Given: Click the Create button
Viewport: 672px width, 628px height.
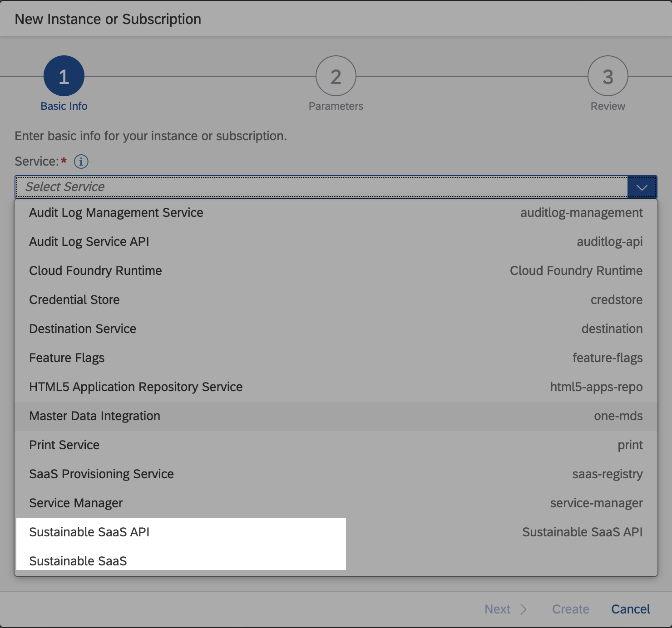Looking at the screenshot, I should coord(571,609).
